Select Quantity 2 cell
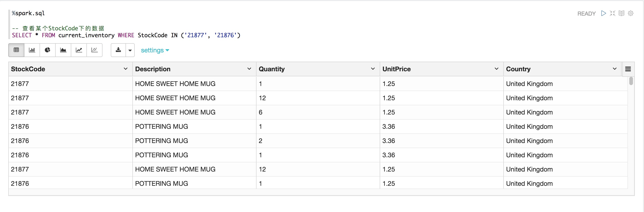This screenshot has width=644, height=212. pyautogui.click(x=318, y=140)
